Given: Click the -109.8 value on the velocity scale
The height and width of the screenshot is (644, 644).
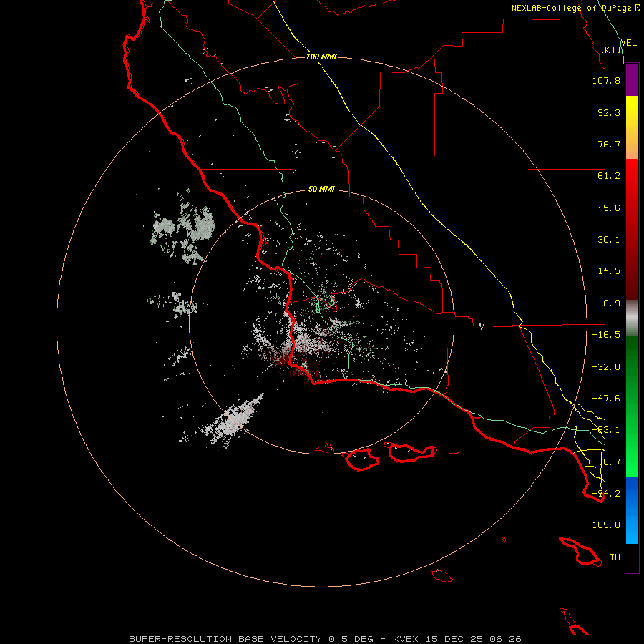Looking at the screenshot, I should tap(603, 525).
